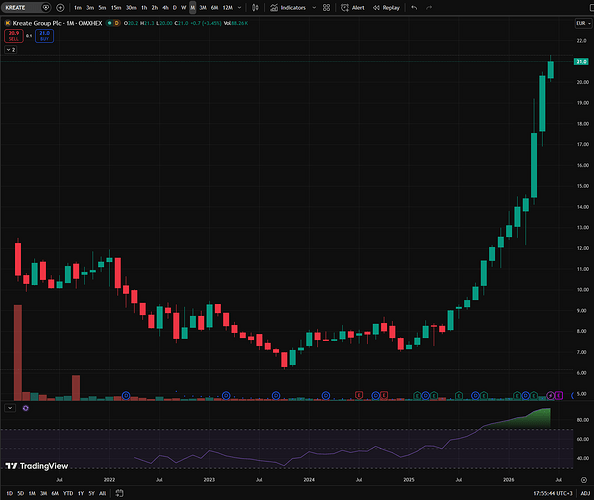Select the 3M top-toolbar interval
The width and height of the screenshot is (594, 500).
(x=203, y=8)
